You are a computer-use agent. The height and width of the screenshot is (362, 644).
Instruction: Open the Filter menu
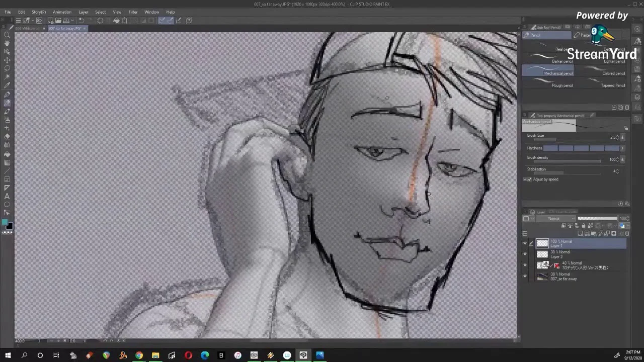point(133,12)
